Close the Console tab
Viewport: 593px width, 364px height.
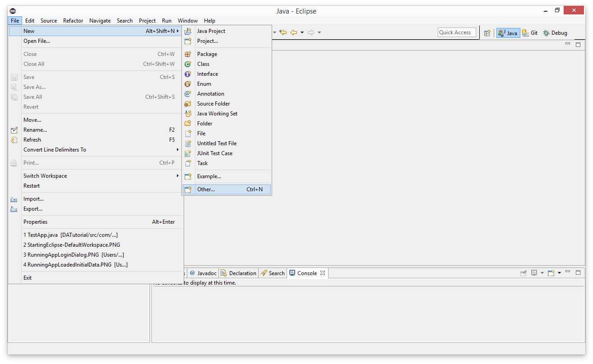click(323, 273)
